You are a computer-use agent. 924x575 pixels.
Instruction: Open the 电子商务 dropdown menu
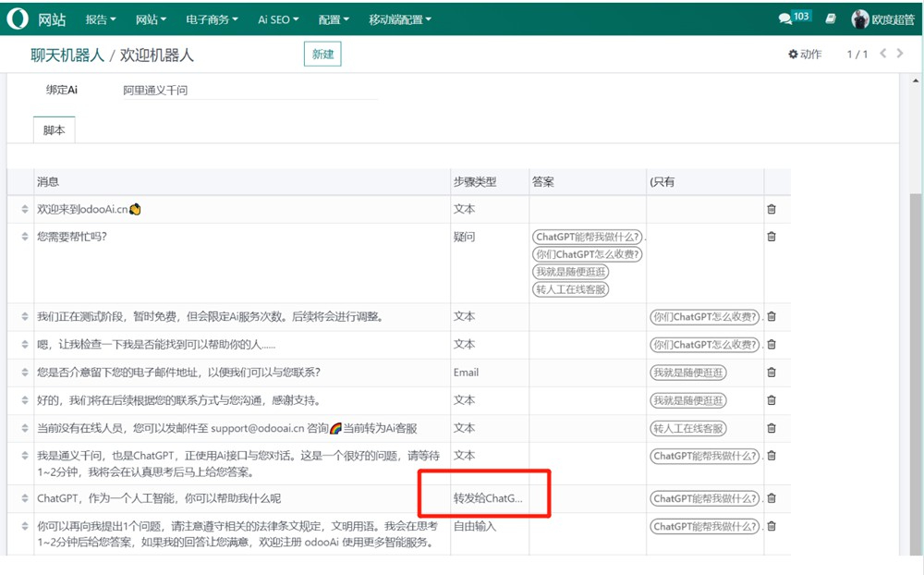pyautogui.click(x=213, y=19)
